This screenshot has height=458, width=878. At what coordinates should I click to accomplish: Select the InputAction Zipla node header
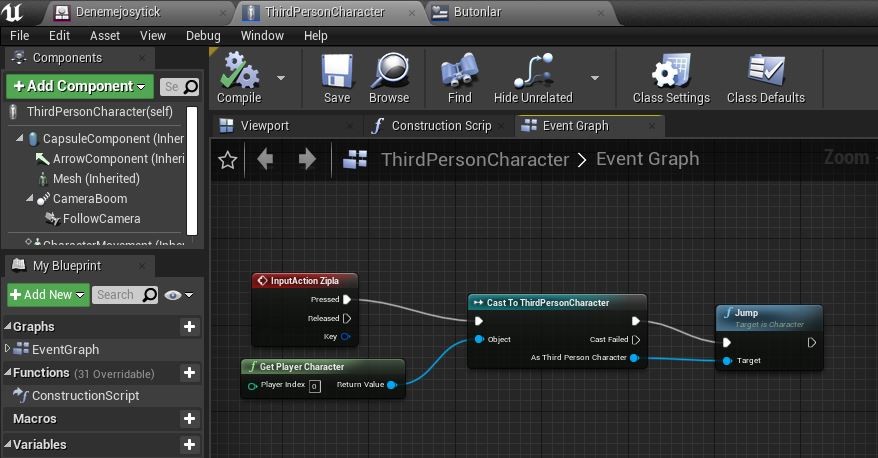pyautogui.click(x=305, y=281)
